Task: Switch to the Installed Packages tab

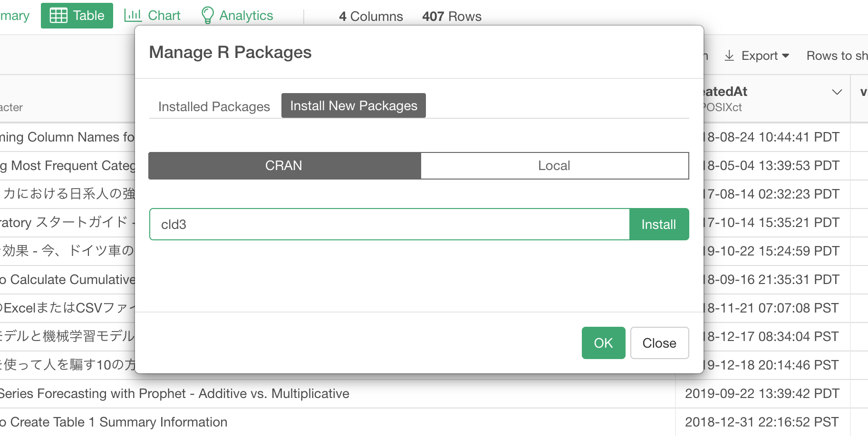Action: (x=214, y=106)
